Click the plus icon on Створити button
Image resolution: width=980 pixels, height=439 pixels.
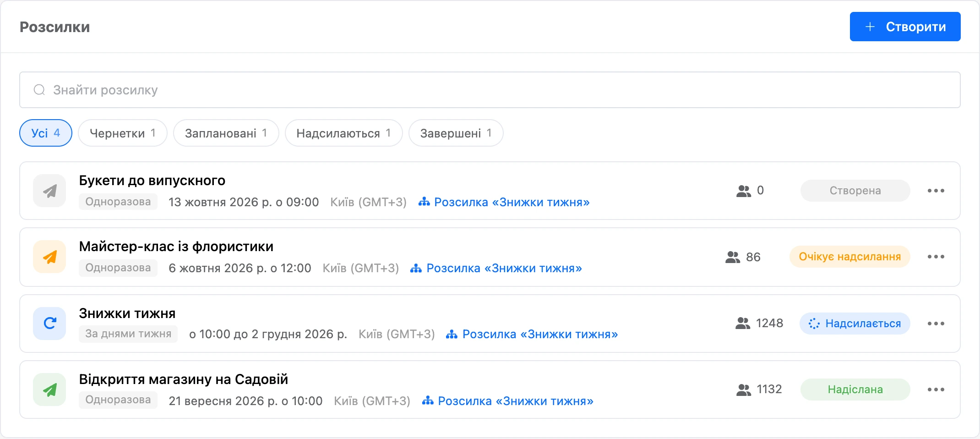point(870,27)
